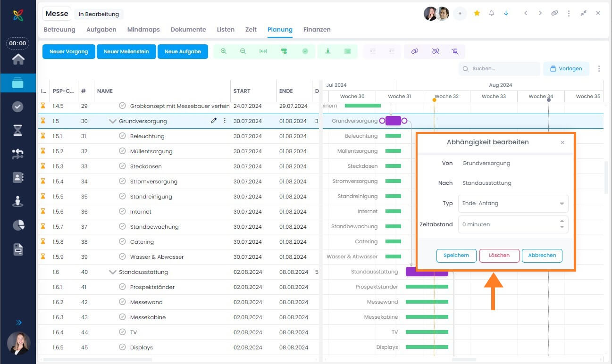Image resolution: width=612 pixels, height=364 pixels.
Task: Toggle the check circle for Catering task
Action: tap(123, 241)
